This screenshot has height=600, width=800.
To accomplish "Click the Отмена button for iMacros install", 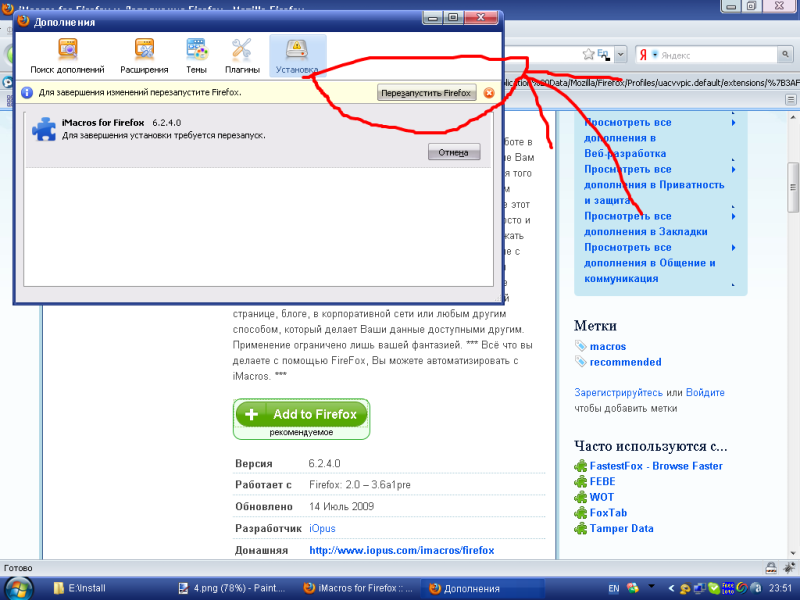I will (454, 152).
